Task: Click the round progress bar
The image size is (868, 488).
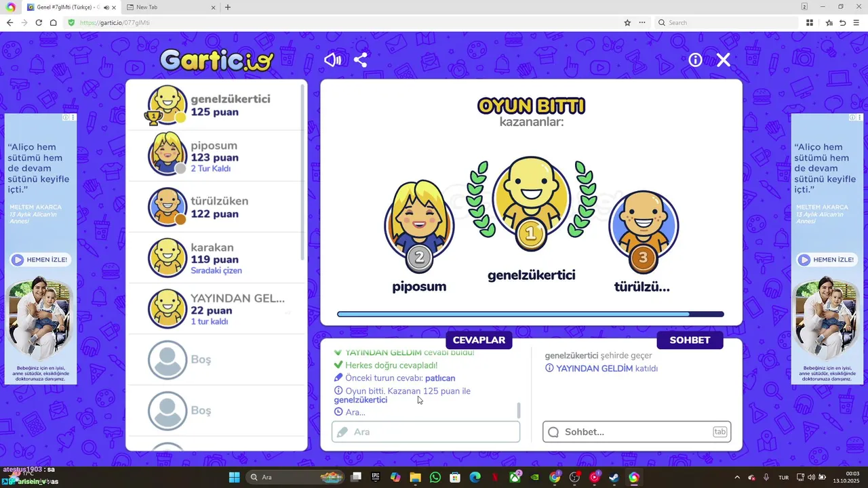Action: pos(530,314)
